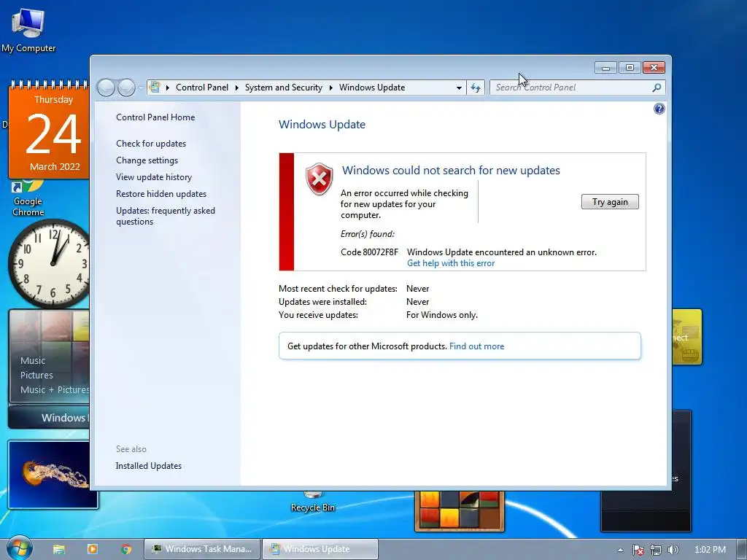Open the Find out more link
Viewport: 747px width, 560px height.
(x=476, y=346)
